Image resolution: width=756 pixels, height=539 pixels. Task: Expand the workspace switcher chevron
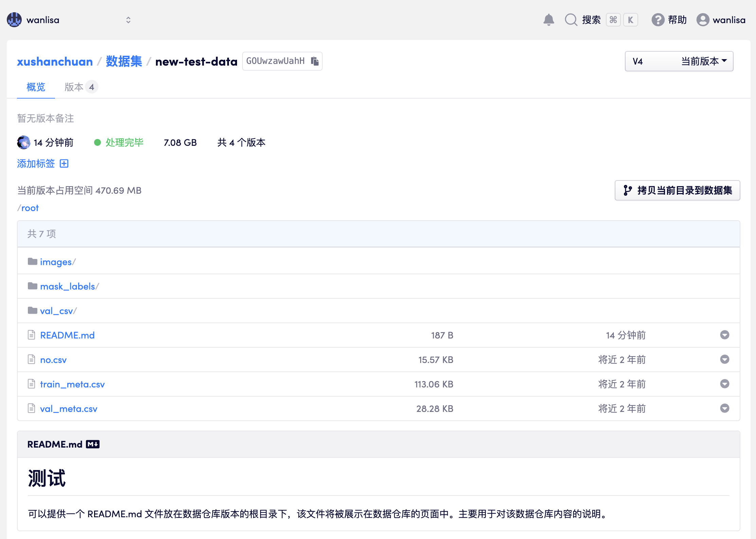pos(128,20)
